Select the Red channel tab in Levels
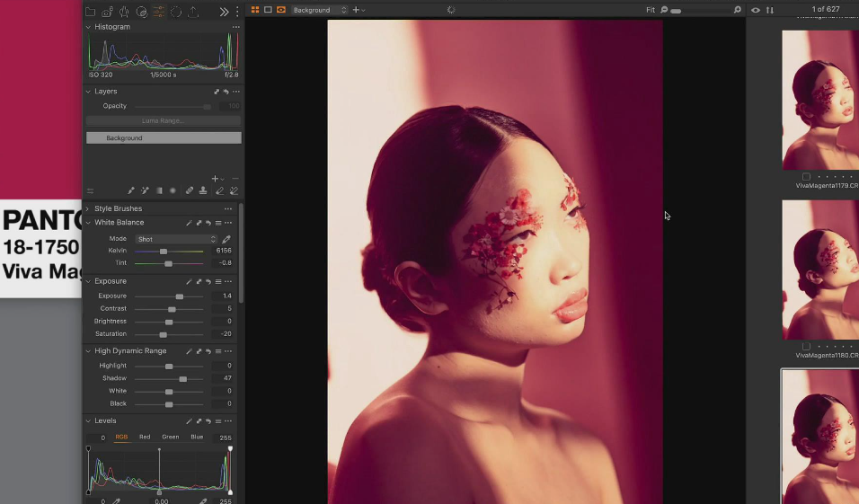 pyautogui.click(x=145, y=437)
